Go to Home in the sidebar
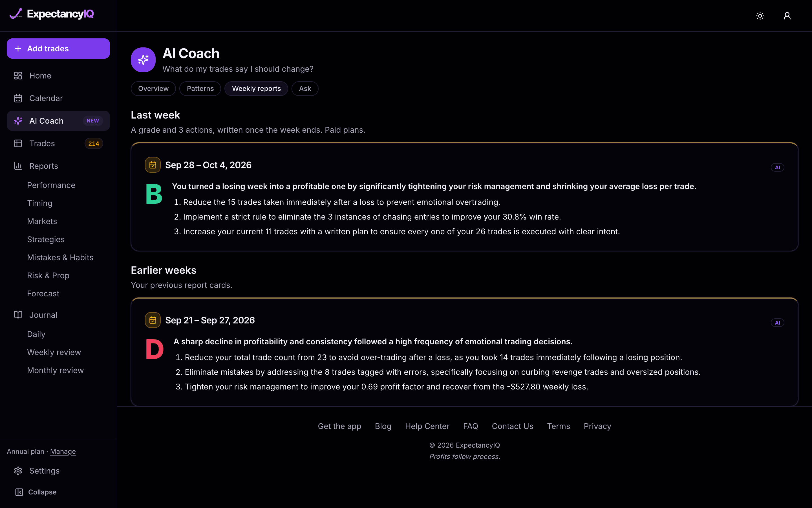Viewport: 812px width, 508px height. click(x=58, y=76)
